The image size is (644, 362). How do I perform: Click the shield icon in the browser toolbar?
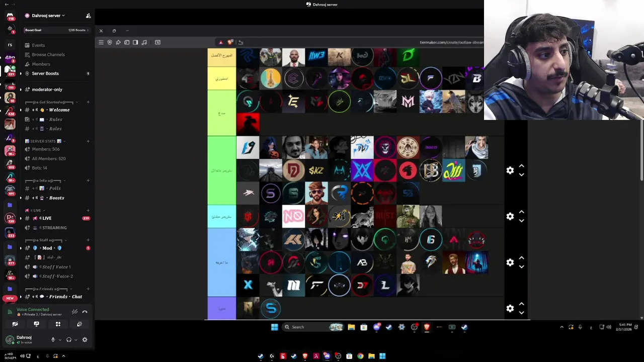(110, 42)
